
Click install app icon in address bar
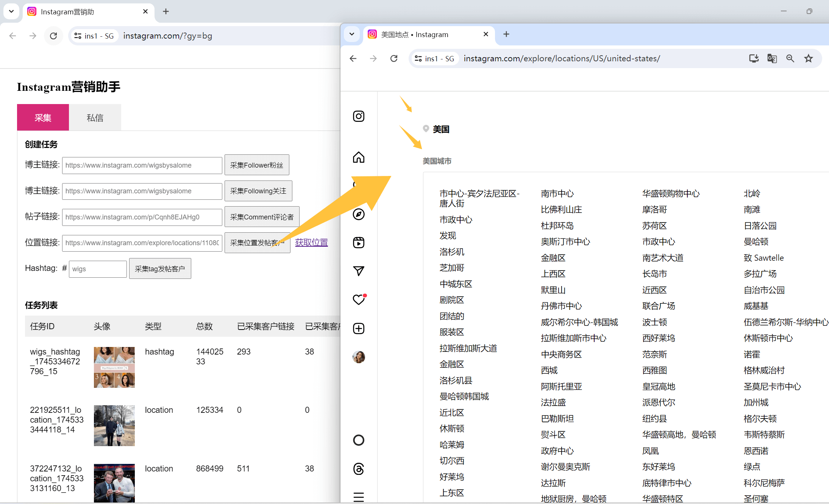[x=754, y=59]
